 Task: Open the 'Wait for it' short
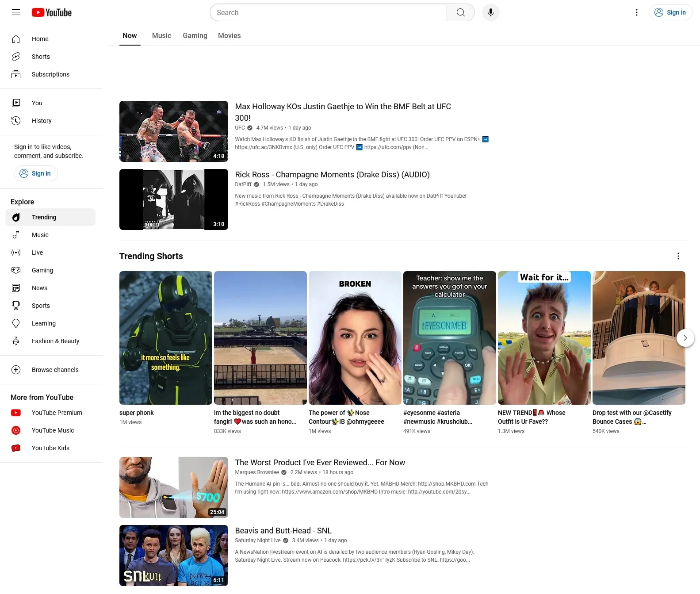click(x=544, y=338)
